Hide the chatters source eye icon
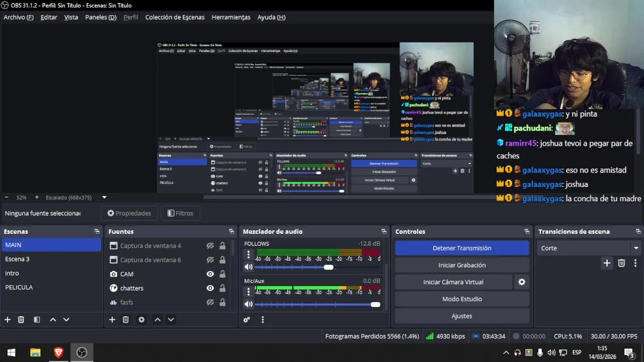This screenshot has height=362, width=644. [x=210, y=288]
